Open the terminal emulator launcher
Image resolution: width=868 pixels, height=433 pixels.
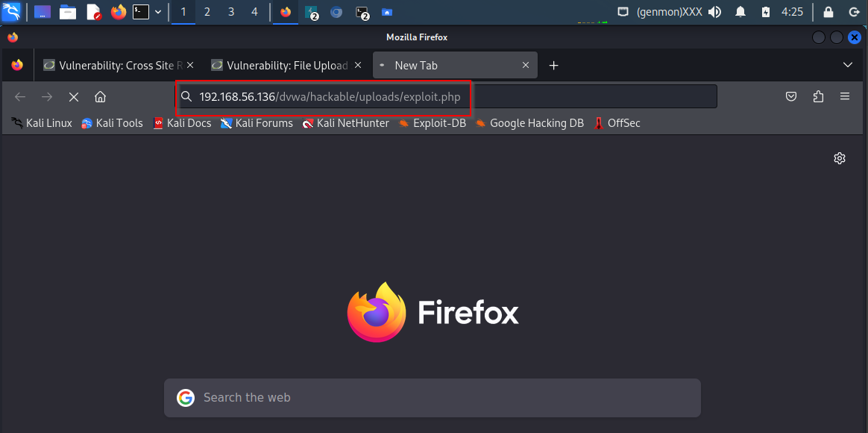pyautogui.click(x=141, y=12)
